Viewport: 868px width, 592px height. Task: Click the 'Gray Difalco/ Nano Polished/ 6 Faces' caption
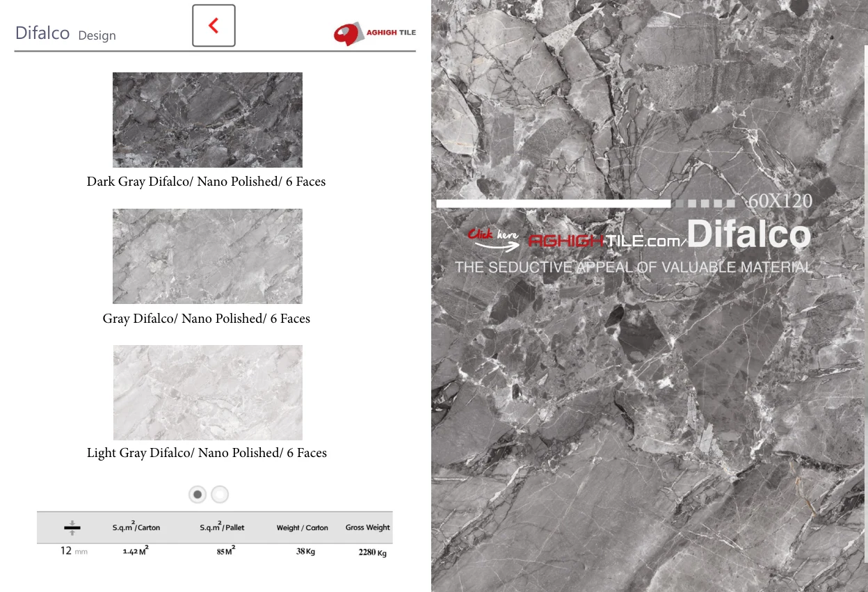[206, 319]
